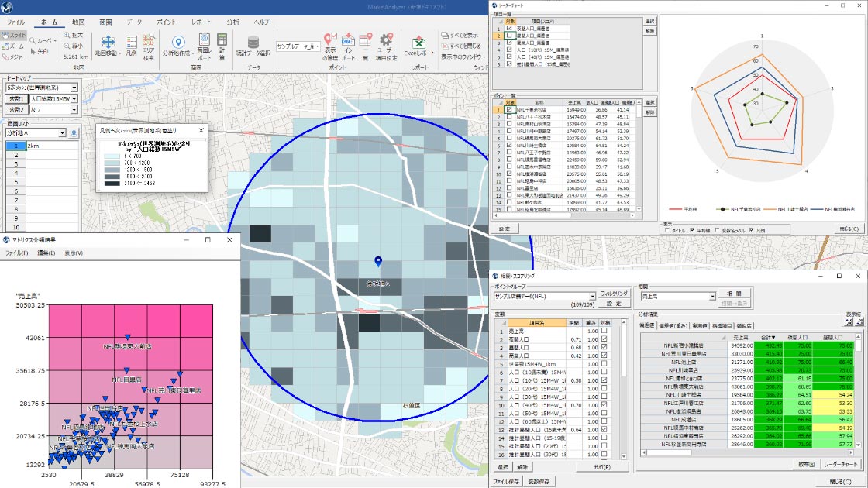Click the 統計データ選択 database icon
This screenshot has height=488, width=868.
[x=253, y=43]
